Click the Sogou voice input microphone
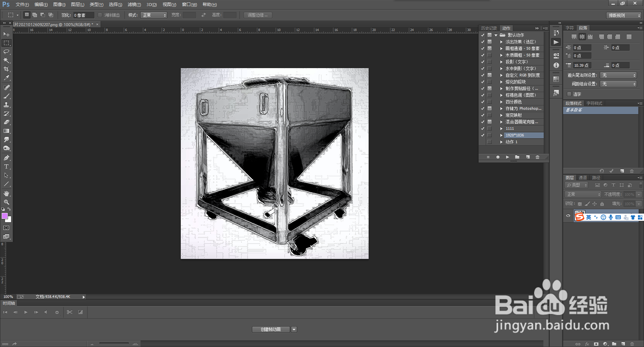Screen dimensions: 644x347 pos(611,217)
